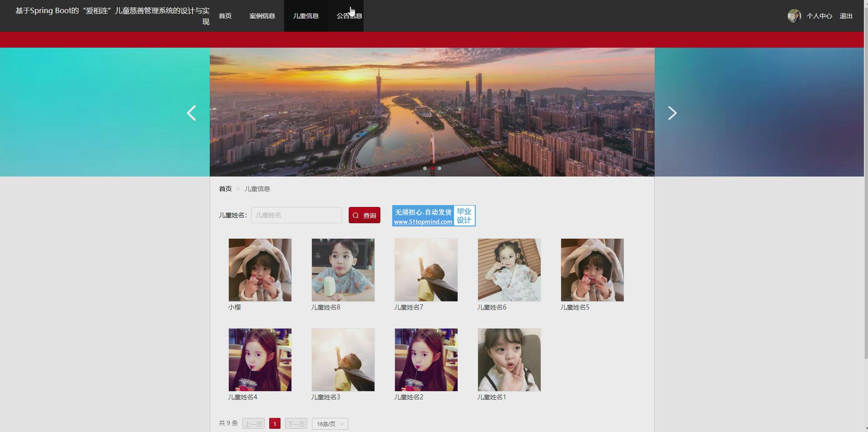868x432 pixels.
Task: Click the 儿童姓名1 name label
Action: point(492,397)
